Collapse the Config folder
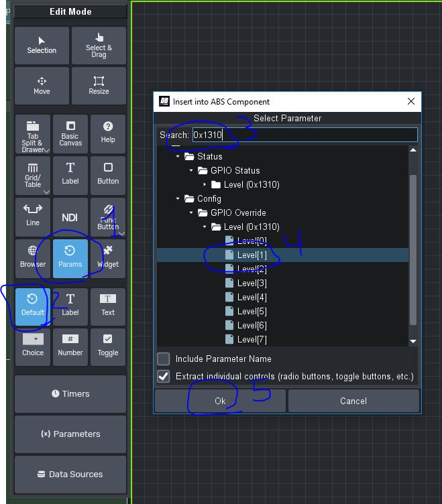Image resolution: width=442 pixels, height=504 pixels. coord(178,198)
